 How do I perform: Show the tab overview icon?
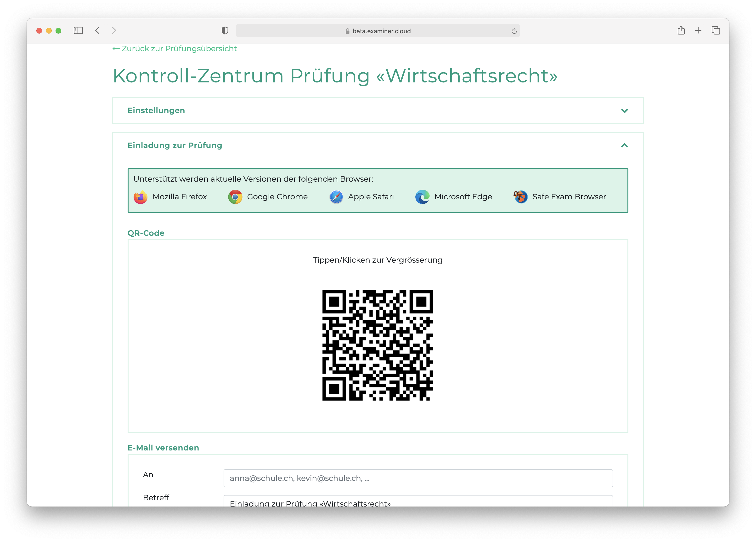pos(716,31)
